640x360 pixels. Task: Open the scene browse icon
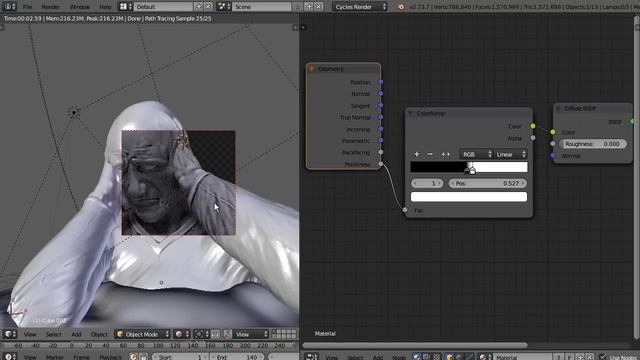click(x=224, y=7)
